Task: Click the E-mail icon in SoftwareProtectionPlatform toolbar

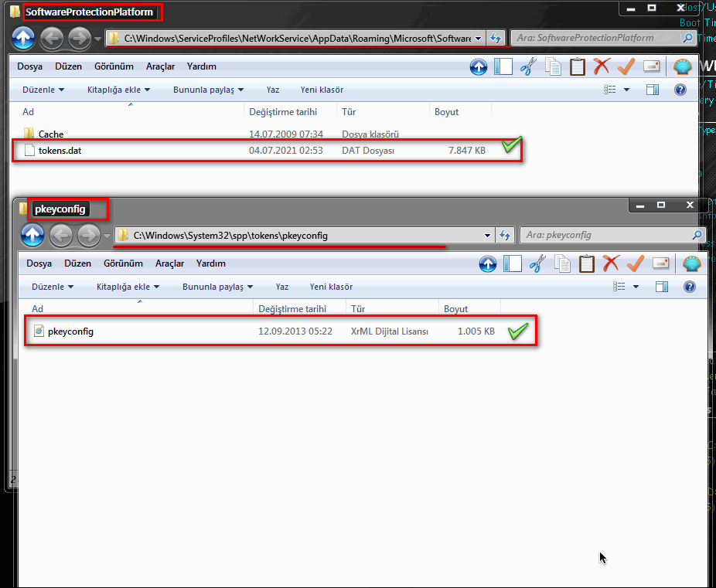Action: tap(652, 66)
